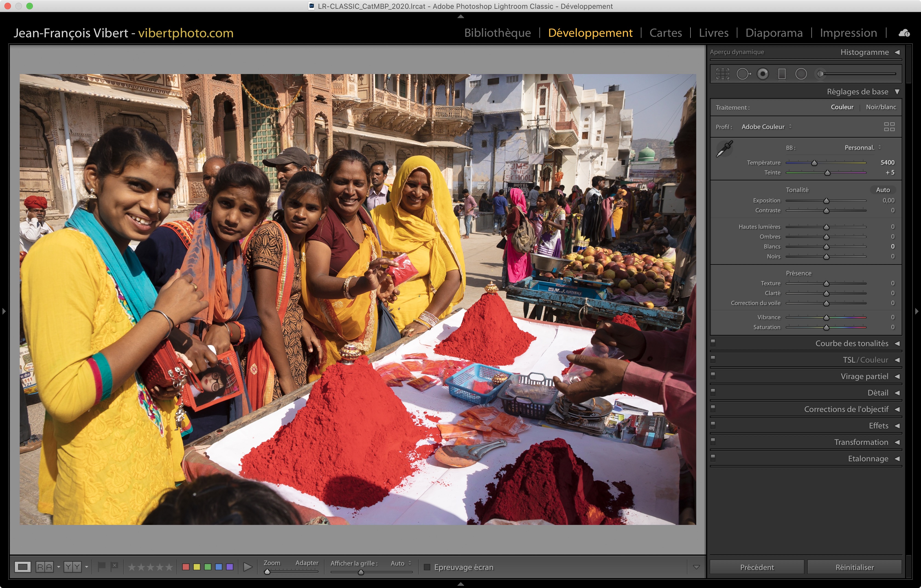The image size is (921, 588).
Task: Select the graduated filter tool
Action: (x=782, y=74)
